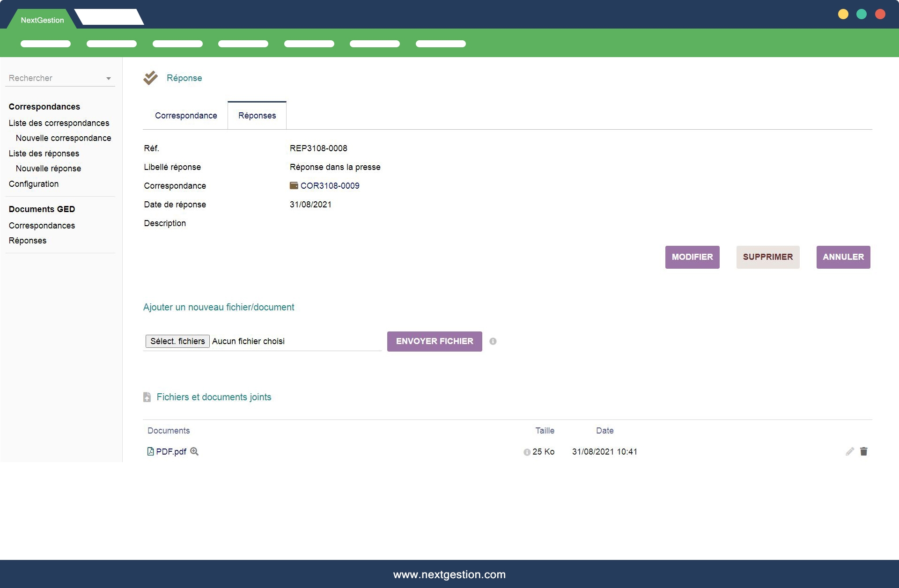The image size is (899, 588).
Task: Click the Sélect. fichiers file chooser
Action: coord(177,341)
